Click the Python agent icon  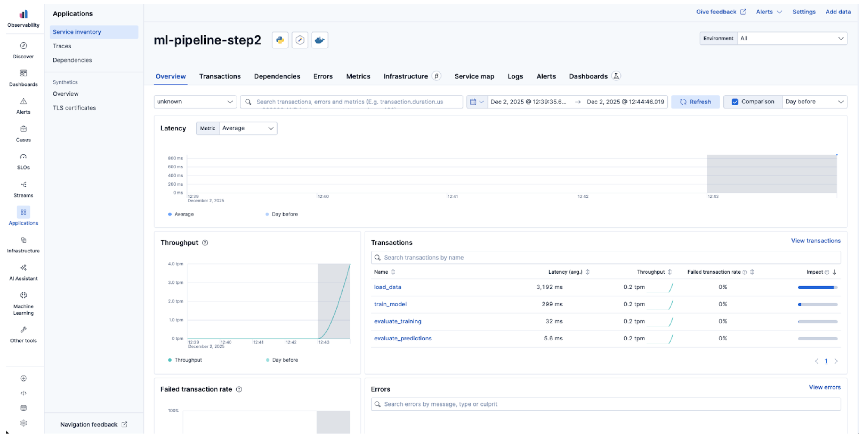click(280, 40)
